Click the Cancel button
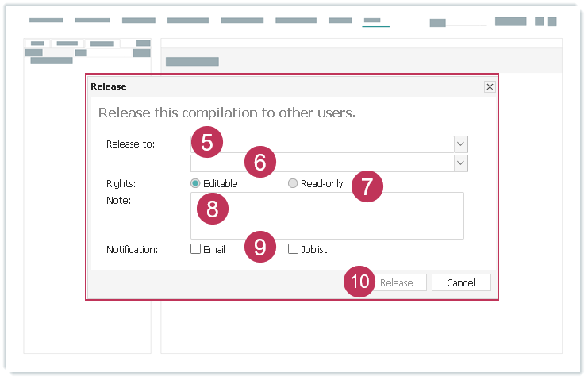 [x=461, y=282]
